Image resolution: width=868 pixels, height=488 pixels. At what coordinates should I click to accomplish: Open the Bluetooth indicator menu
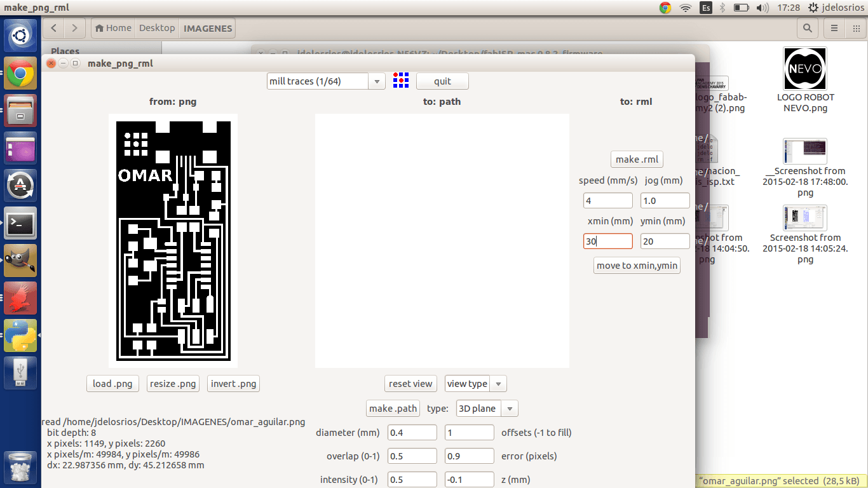coord(722,8)
